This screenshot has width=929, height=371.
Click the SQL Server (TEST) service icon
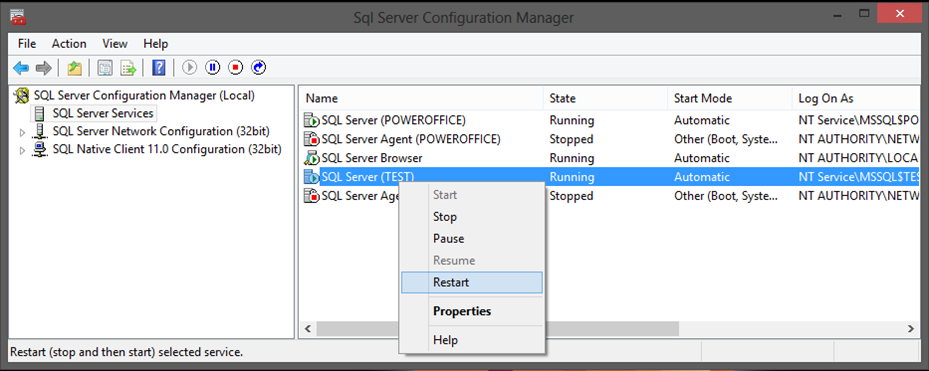[312, 177]
